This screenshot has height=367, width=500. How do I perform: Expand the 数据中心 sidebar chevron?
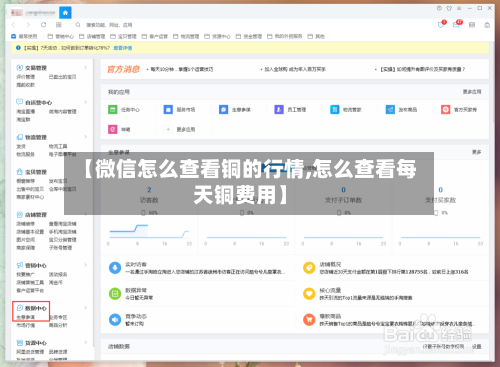(86, 308)
